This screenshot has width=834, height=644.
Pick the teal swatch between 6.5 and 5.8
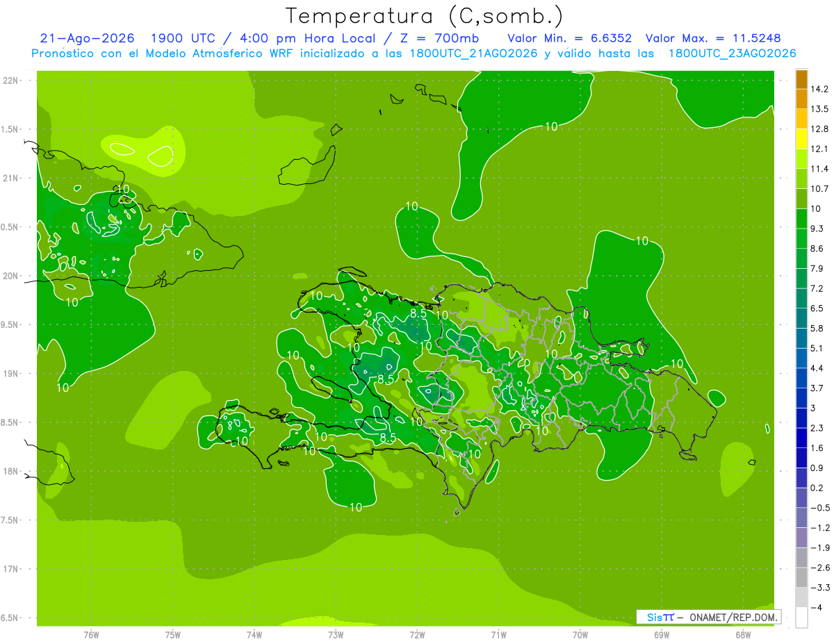click(x=801, y=318)
